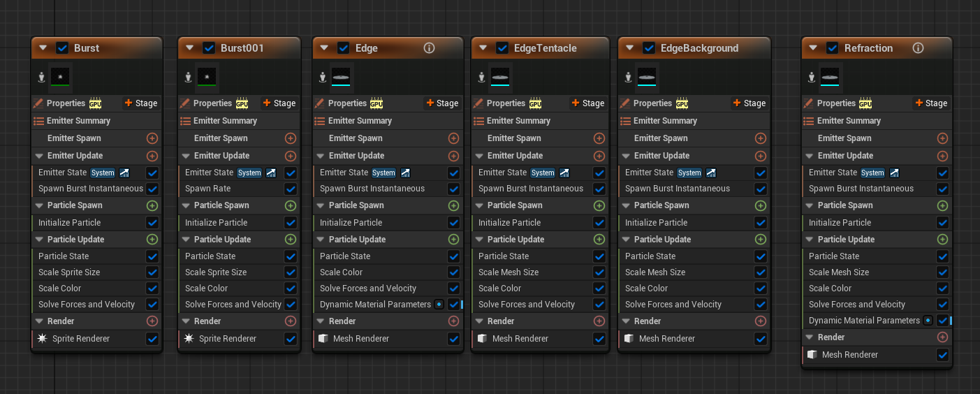The image size is (980, 394).
Task: Select Spawn Burst Instantaneous in EdgeTentacle
Action: coord(531,189)
